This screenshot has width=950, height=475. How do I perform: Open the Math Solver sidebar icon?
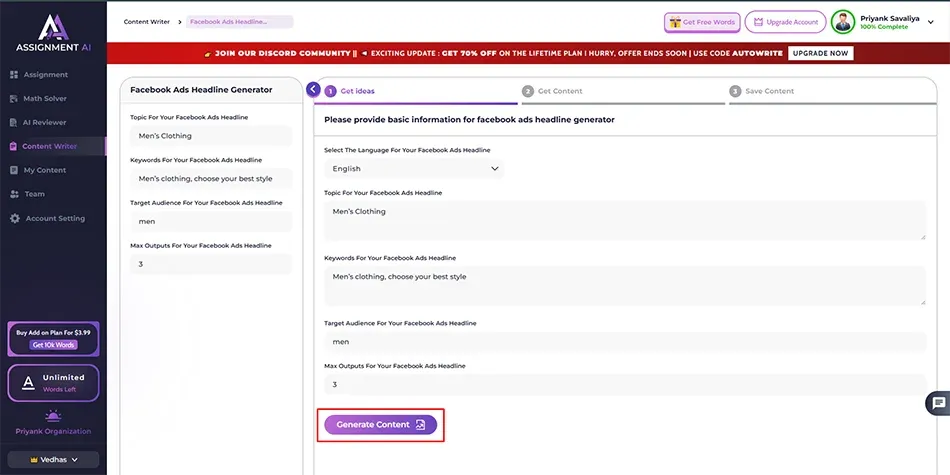point(14,98)
